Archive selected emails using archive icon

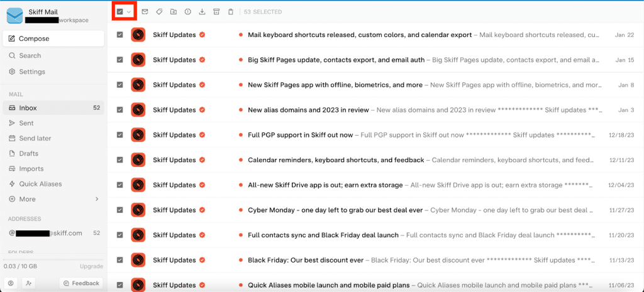pos(216,12)
